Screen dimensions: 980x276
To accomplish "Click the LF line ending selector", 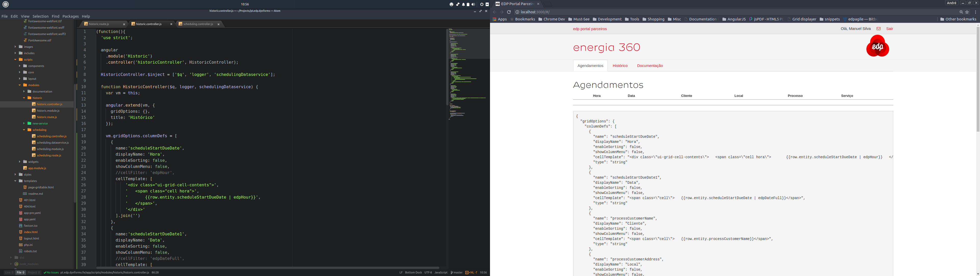I will coord(401,273).
